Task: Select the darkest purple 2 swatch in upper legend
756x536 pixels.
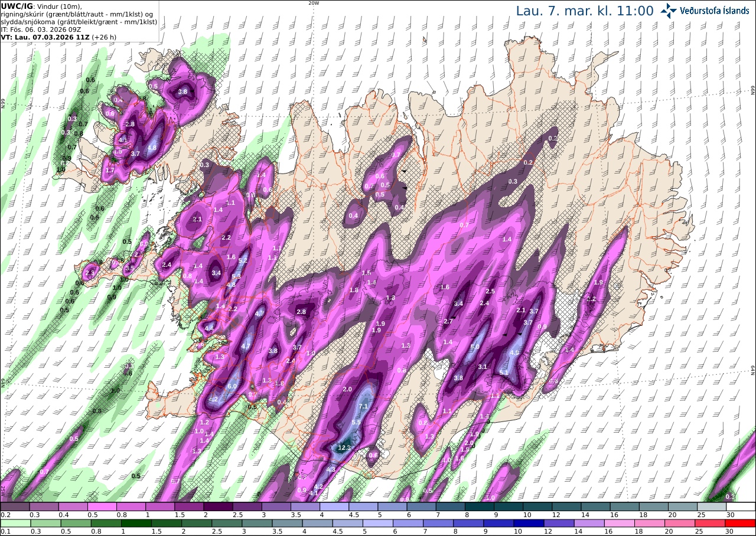Action: coord(218,506)
